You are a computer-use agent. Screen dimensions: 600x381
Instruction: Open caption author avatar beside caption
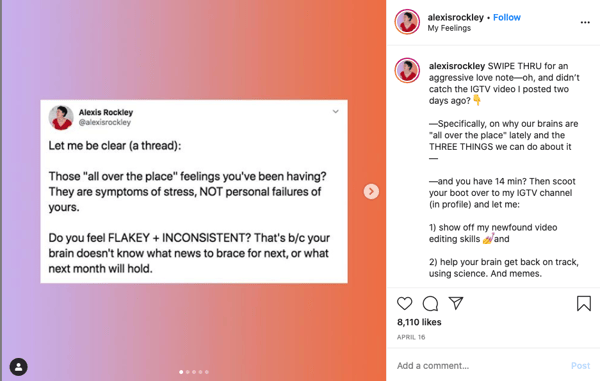(407, 70)
